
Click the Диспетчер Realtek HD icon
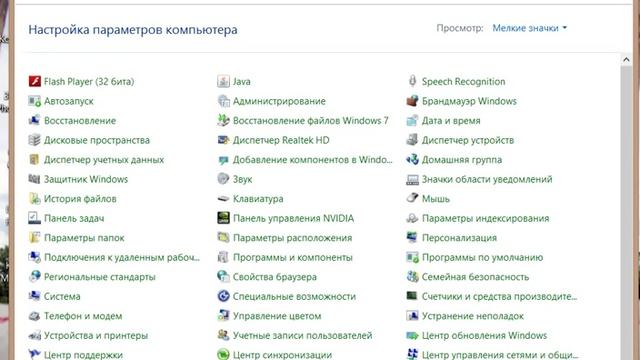coord(223,140)
